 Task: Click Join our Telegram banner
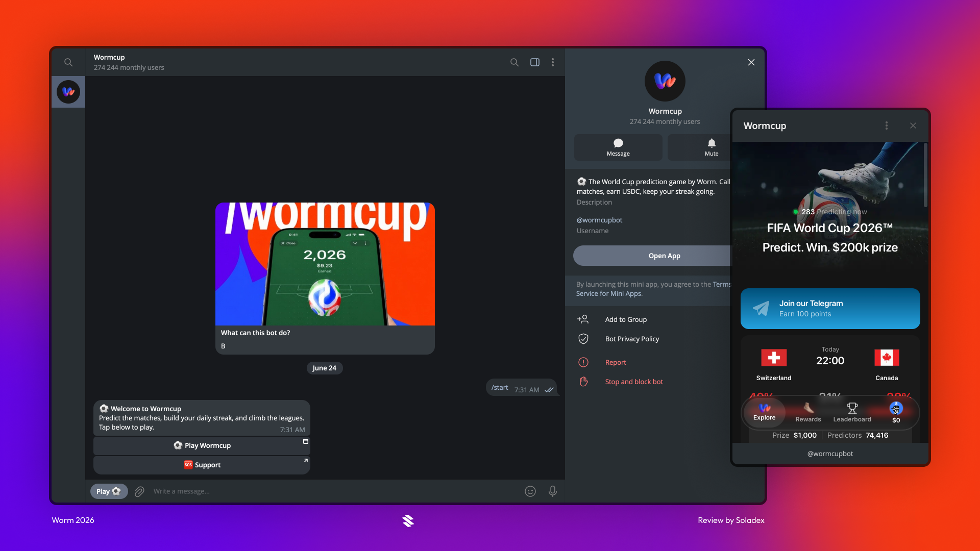(x=830, y=309)
